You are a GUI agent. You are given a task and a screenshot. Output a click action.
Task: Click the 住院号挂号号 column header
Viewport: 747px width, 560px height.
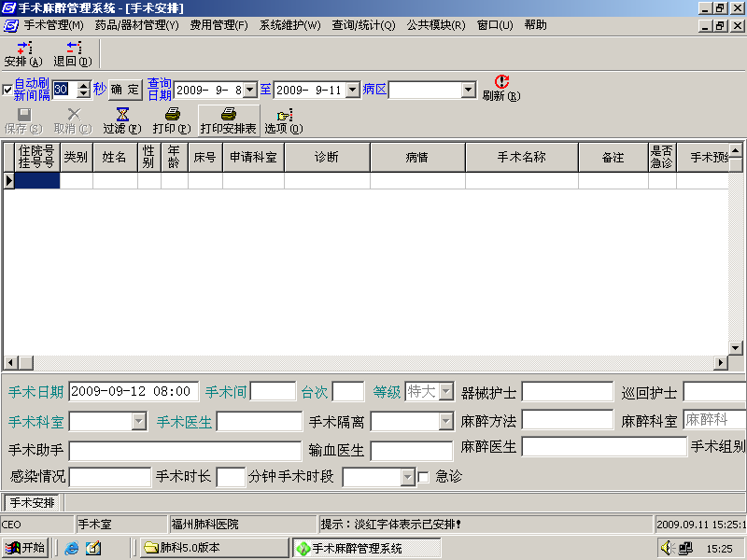coord(36,157)
